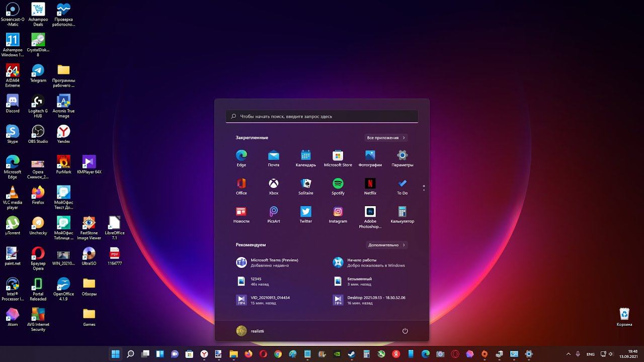Image resolution: width=644 pixels, height=362 pixels.
Task: Open the Xbox app tile
Action: (274, 187)
